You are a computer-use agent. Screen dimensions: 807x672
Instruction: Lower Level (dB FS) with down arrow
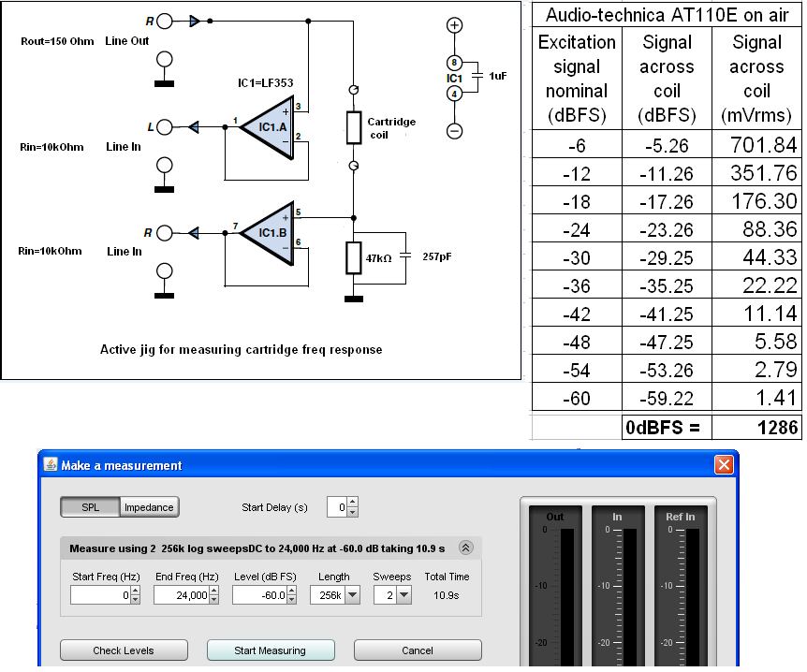292,600
